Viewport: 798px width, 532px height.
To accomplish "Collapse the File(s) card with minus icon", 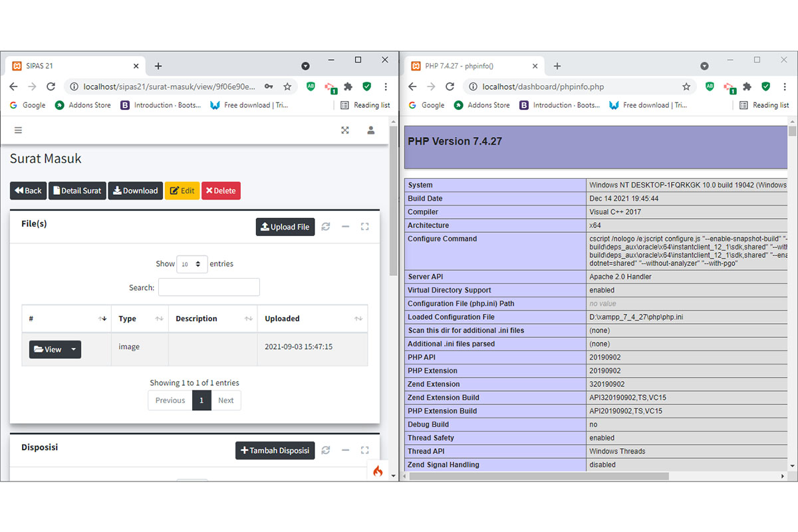I will click(345, 227).
